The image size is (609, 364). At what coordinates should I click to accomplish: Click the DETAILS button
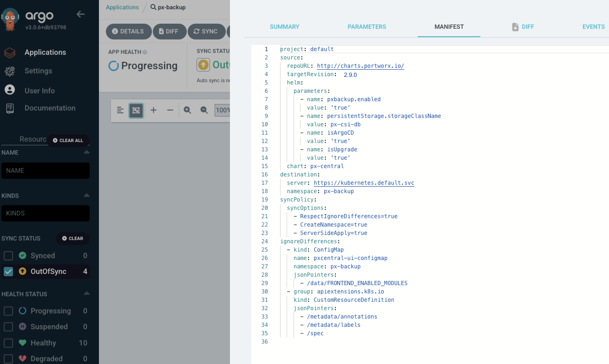[x=129, y=31]
